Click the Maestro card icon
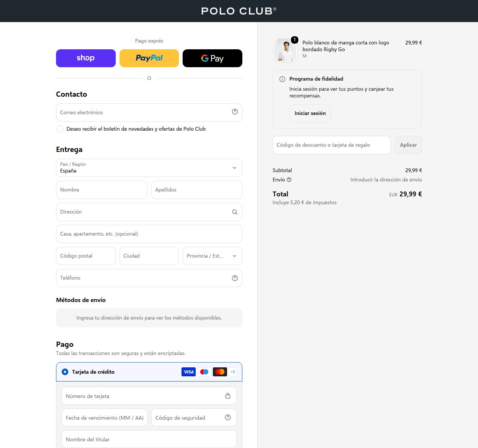This screenshot has width=478, height=448. [204, 372]
